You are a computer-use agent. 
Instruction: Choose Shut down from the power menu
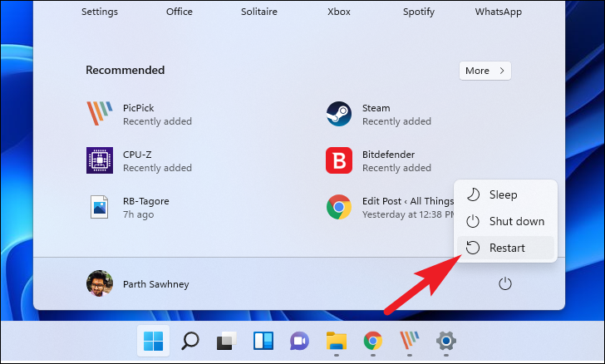click(x=505, y=221)
